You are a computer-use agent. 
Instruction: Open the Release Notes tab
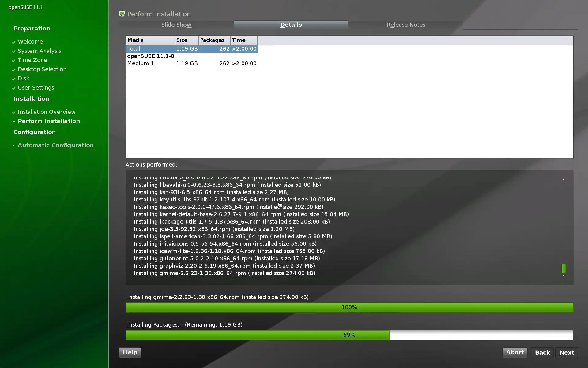point(406,25)
